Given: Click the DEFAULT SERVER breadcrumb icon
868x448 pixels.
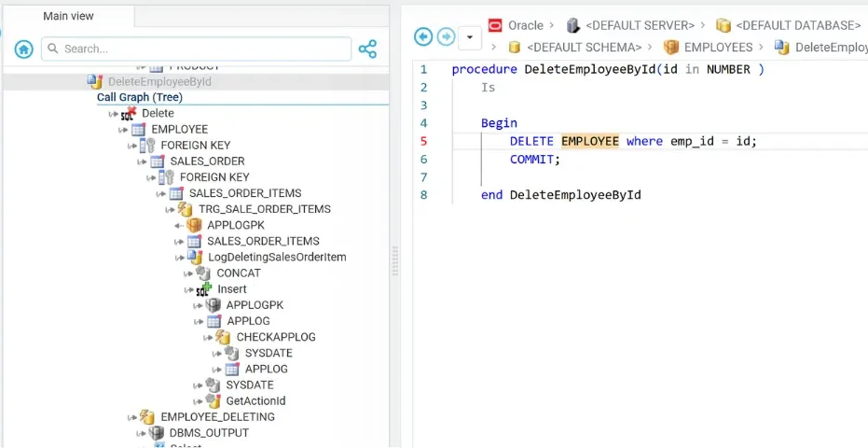Looking at the screenshot, I should (x=573, y=25).
